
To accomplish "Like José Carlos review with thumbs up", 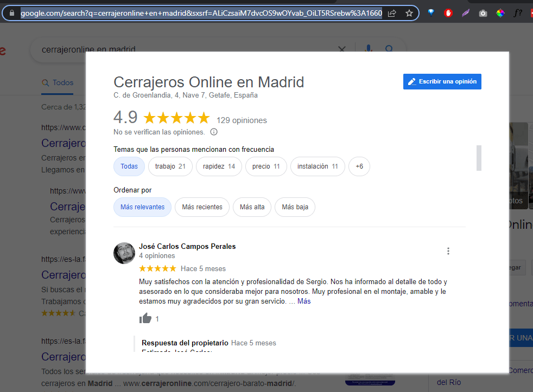I will point(145,318).
